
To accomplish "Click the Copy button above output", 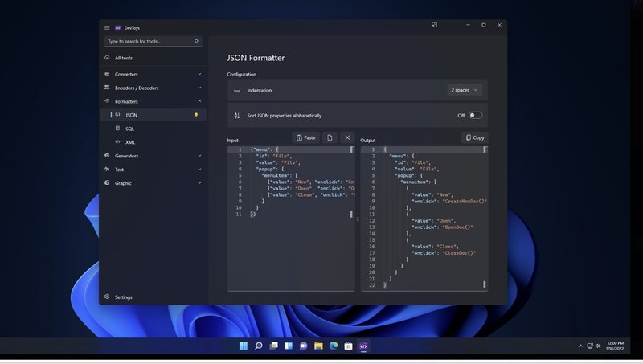I will coord(474,137).
